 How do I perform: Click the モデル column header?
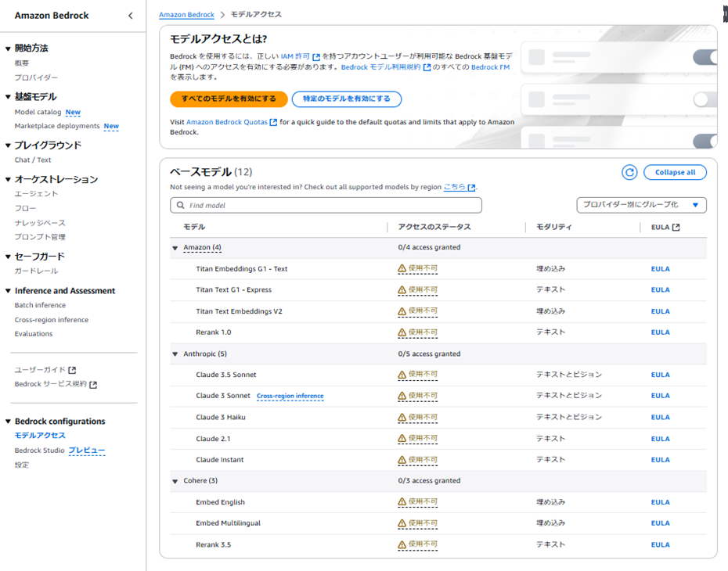coord(194,227)
